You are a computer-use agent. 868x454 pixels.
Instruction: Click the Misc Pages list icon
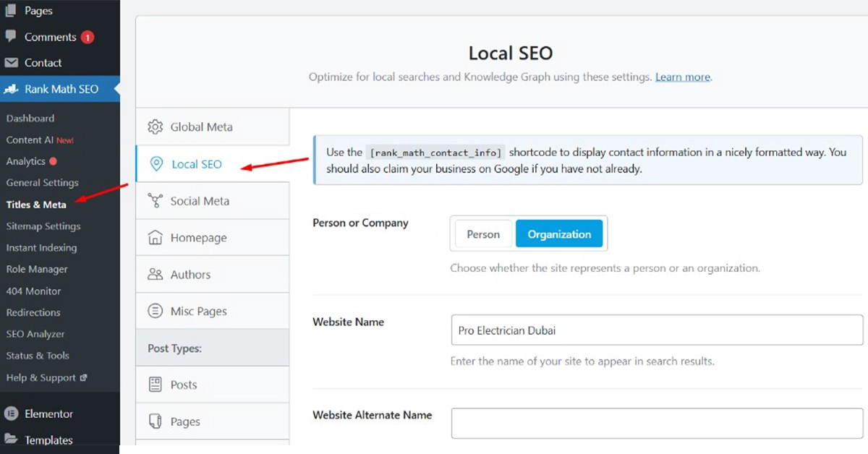coord(155,312)
